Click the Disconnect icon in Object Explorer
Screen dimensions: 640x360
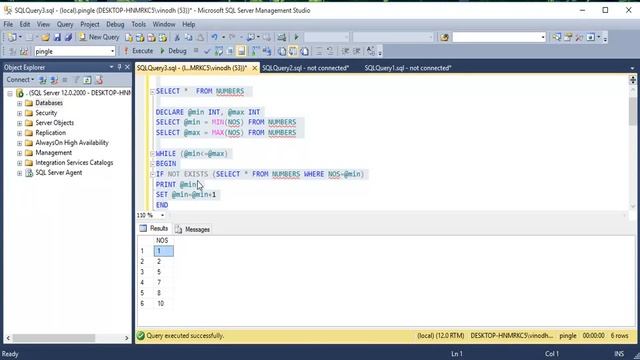(54, 80)
